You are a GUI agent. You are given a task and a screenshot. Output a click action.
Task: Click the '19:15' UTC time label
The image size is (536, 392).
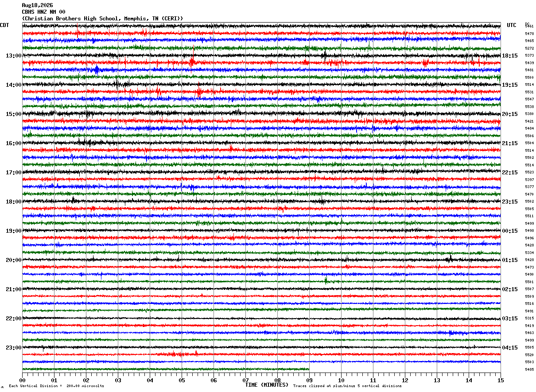(509, 85)
